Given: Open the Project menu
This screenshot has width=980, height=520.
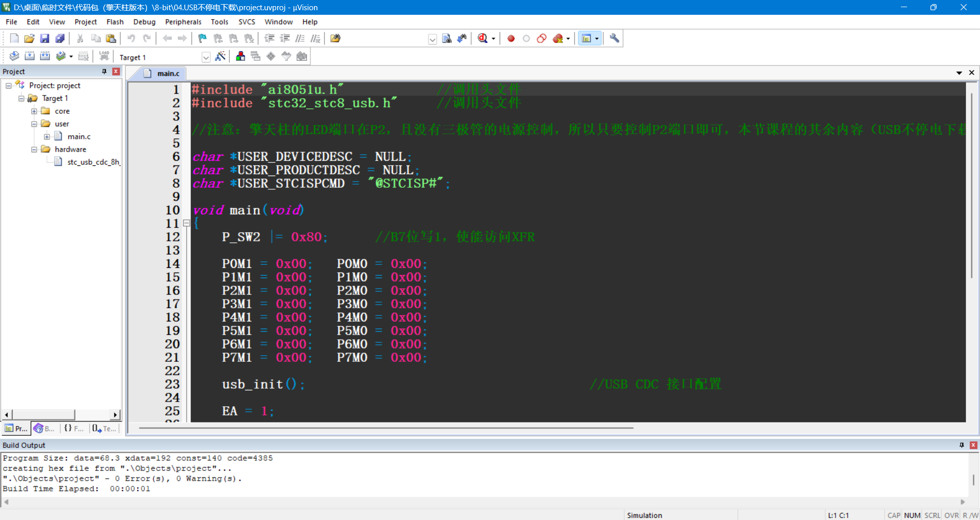Looking at the screenshot, I should [x=85, y=22].
